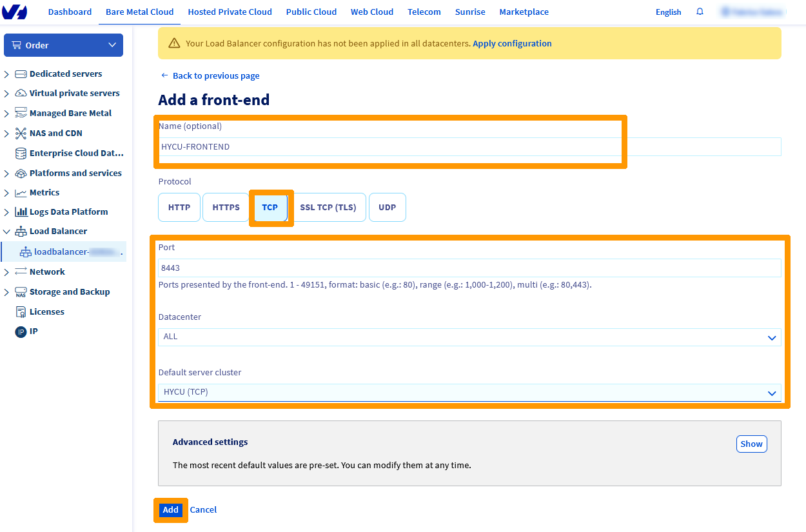Click the Add button
806x532 pixels.
pos(170,509)
